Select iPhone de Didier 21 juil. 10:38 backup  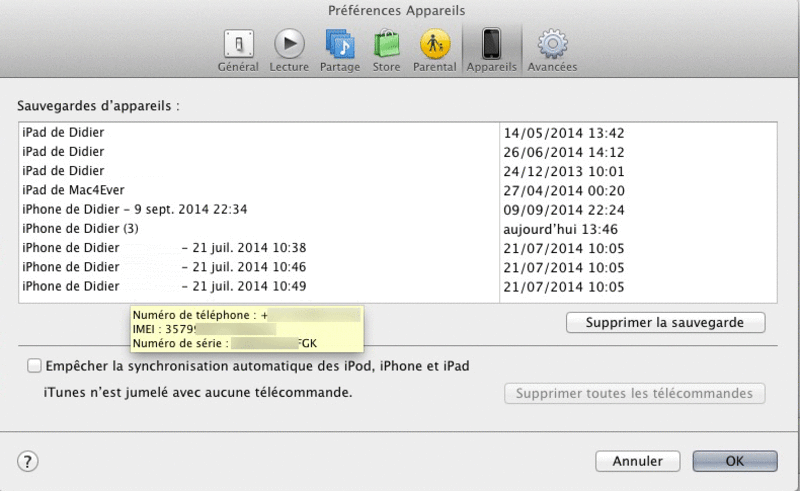398,248
